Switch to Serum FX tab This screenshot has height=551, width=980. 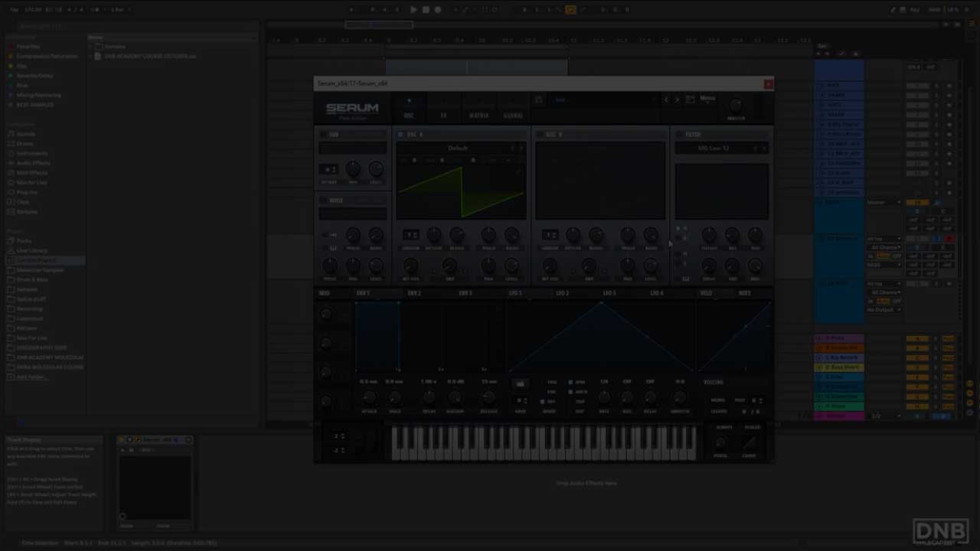[x=443, y=116]
